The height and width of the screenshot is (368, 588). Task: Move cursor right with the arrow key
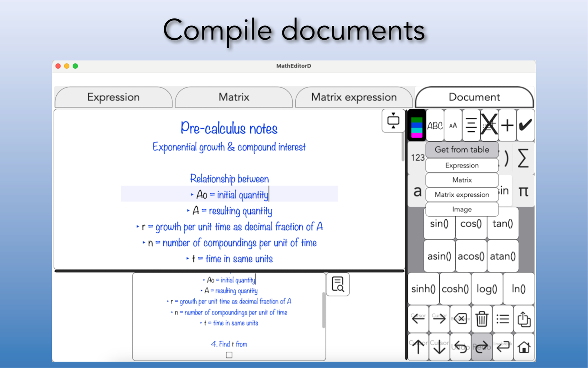click(x=439, y=319)
